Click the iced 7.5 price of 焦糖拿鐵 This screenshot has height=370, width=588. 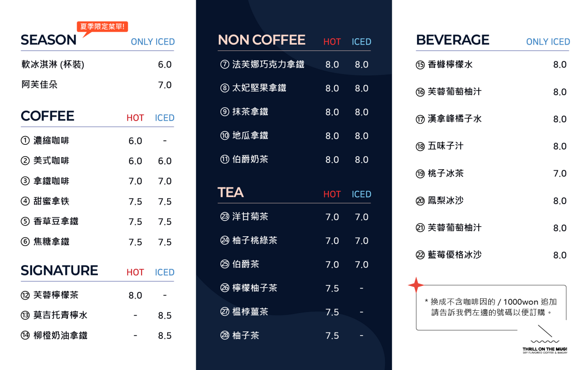point(164,242)
